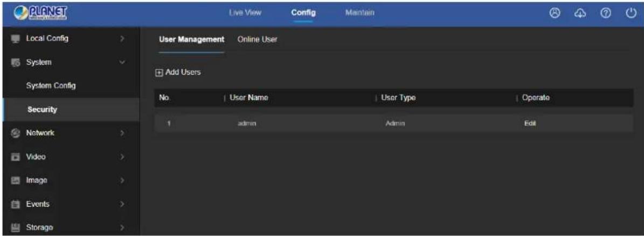The width and height of the screenshot is (644, 236).
Task: Click the System menu label
Action: click(x=39, y=63)
